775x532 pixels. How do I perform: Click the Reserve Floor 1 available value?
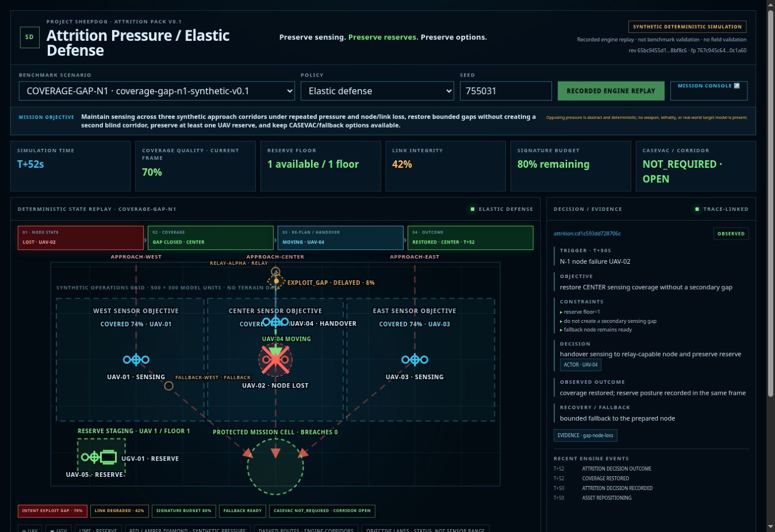click(x=313, y=164)
